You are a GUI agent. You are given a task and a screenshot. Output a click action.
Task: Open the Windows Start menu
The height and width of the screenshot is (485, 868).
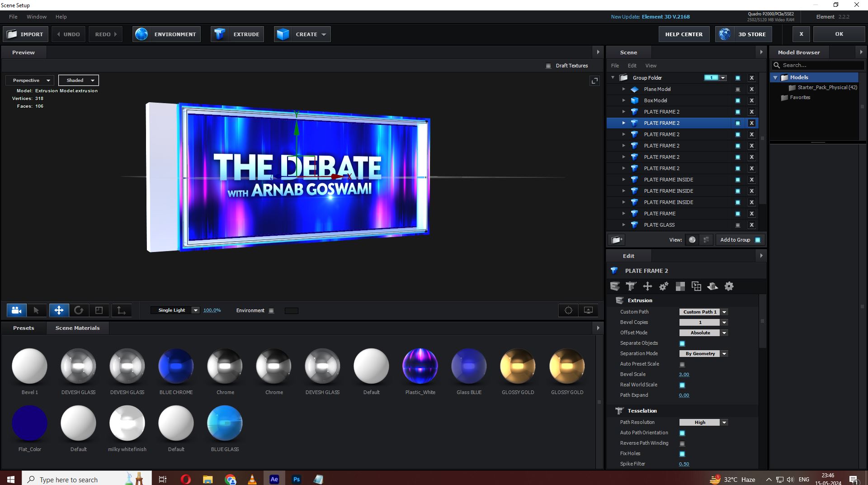(11, 479)
